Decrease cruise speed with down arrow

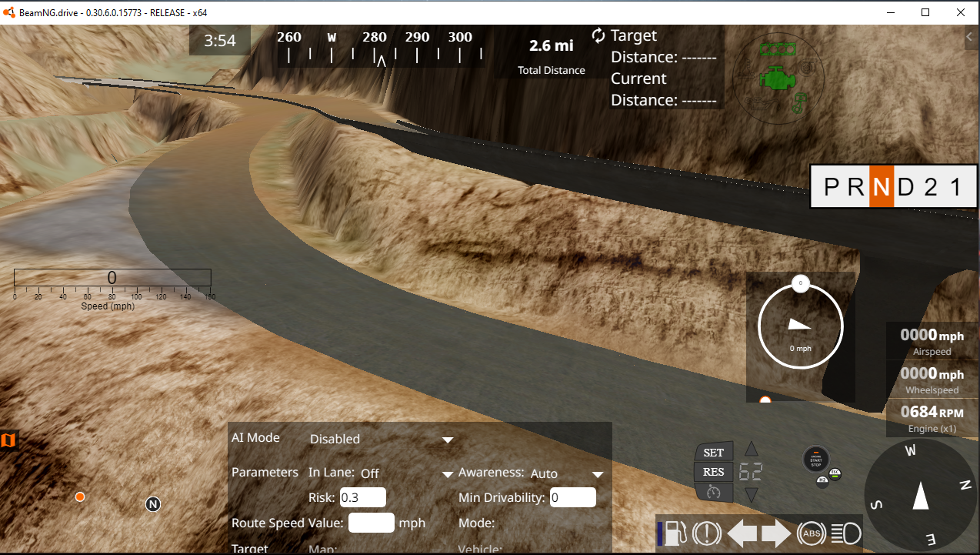click(x=752, y=494)
